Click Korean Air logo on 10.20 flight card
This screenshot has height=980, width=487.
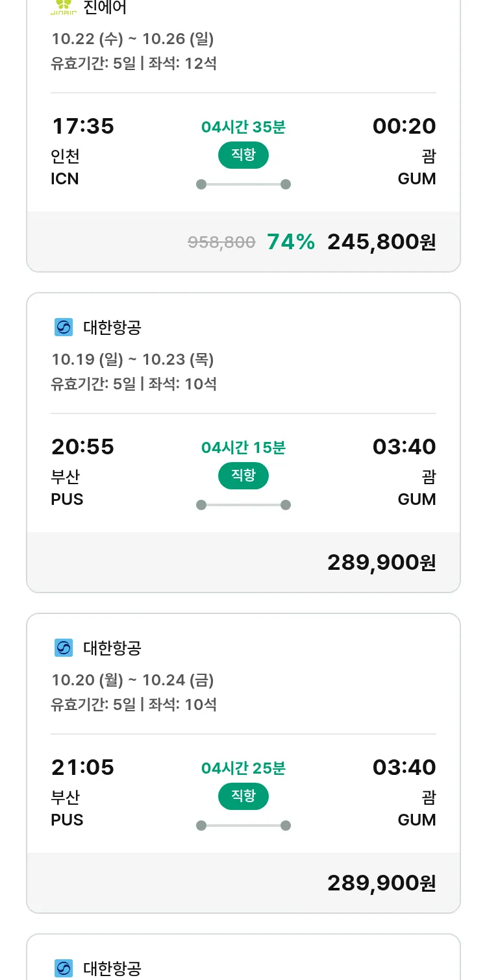tap(64, 648)
